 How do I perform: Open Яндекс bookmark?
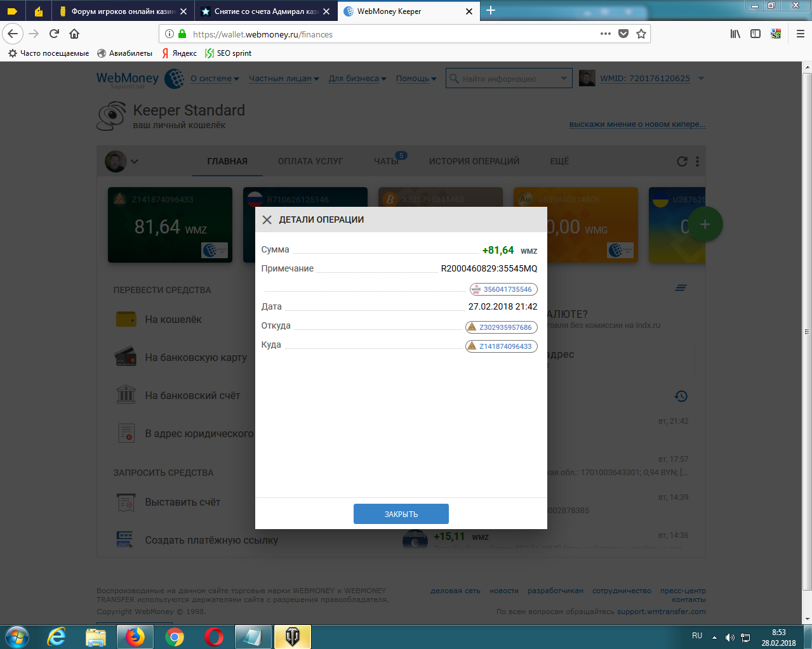180,53
